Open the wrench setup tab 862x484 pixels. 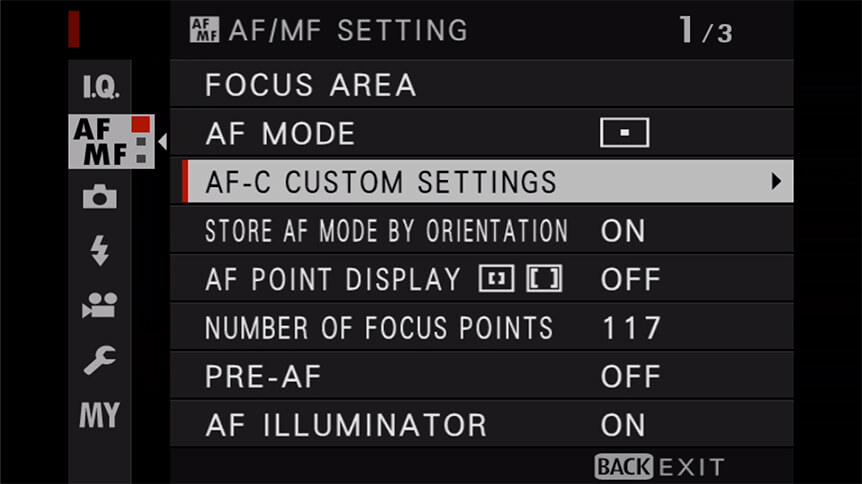[100, 360]
